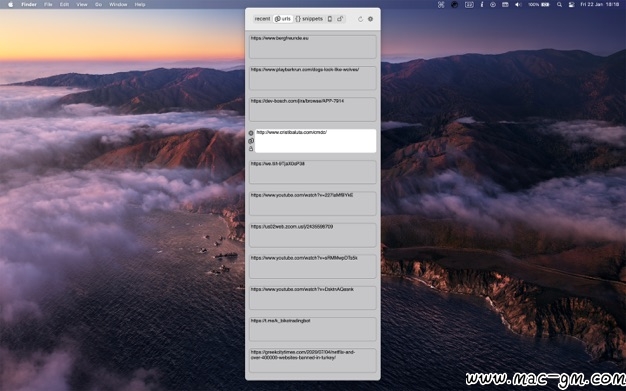Open settings via the gear icon
This screenshot has width=626, height=391.
click(x=370, y=19)
